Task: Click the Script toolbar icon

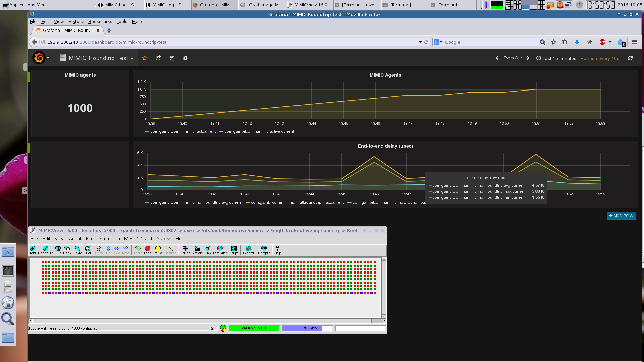Action: click(x=234, y=250)
